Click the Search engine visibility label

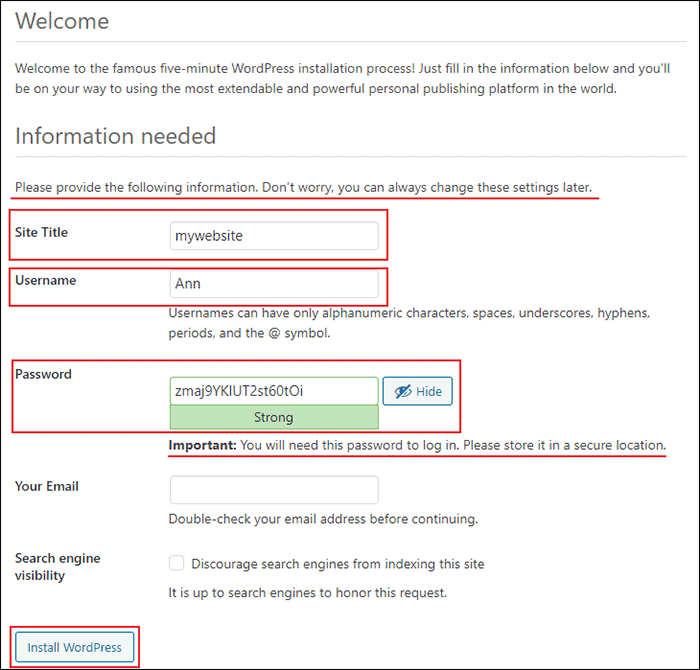pyautogui.click(x=58, y=567)
